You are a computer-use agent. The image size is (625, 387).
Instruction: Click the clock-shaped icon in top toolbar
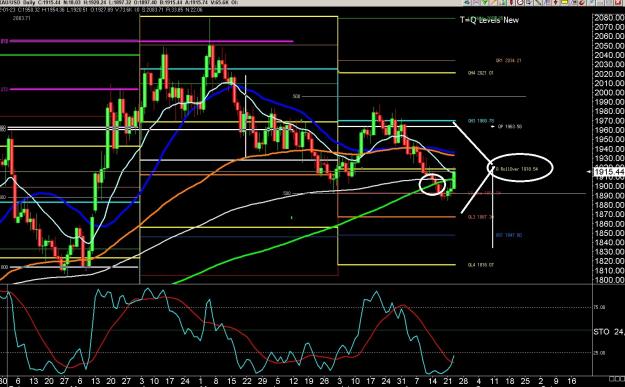pos(520,2)
